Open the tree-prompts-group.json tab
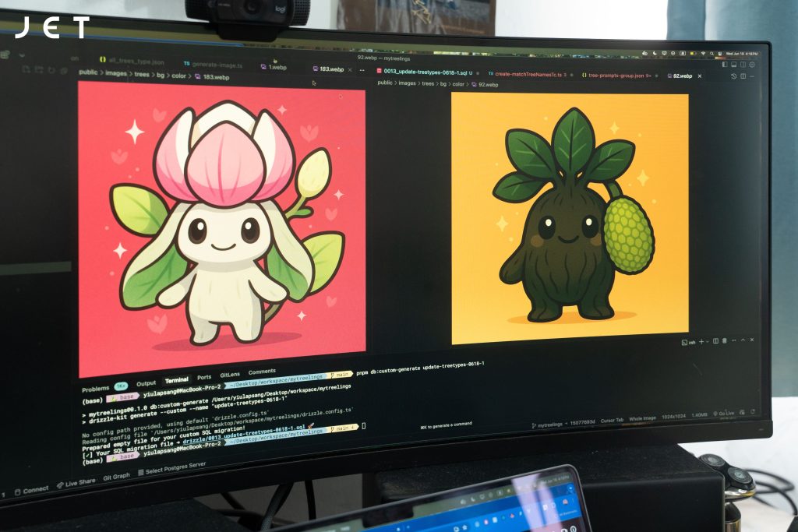The height and width of the screenshot is (532, 798). tap(616, 76)
